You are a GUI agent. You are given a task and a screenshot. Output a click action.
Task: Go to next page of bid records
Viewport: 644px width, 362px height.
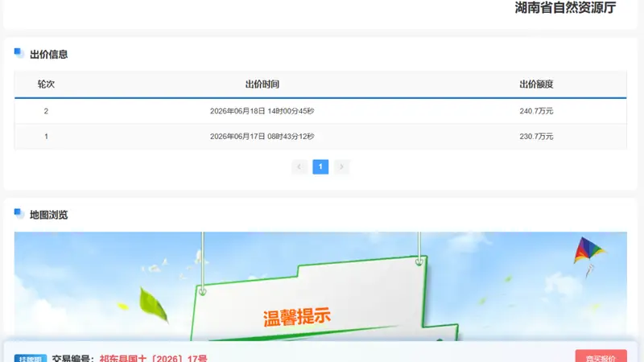coord(341,167)
